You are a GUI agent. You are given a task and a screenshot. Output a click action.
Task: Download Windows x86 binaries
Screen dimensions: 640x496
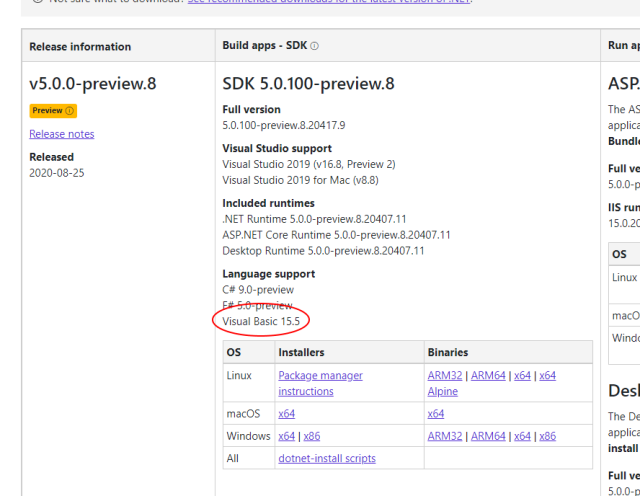[547, 436]
